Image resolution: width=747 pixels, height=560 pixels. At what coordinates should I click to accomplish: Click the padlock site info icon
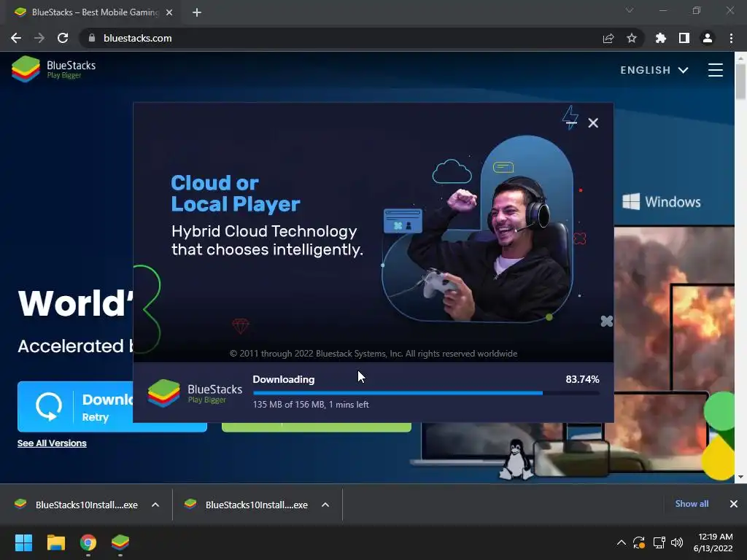click(x=92, y=38)
